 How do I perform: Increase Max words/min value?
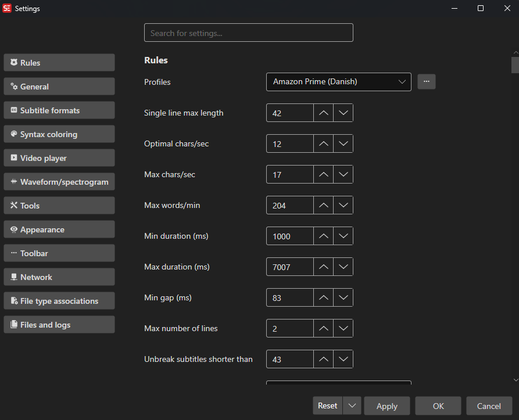click(323, 205)
